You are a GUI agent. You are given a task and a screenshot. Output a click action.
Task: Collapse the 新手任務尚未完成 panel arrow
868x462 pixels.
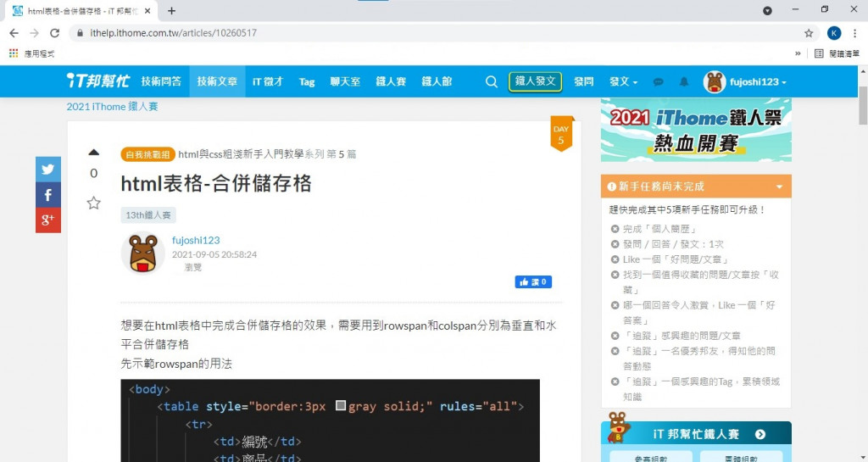[x=780, y=186]
